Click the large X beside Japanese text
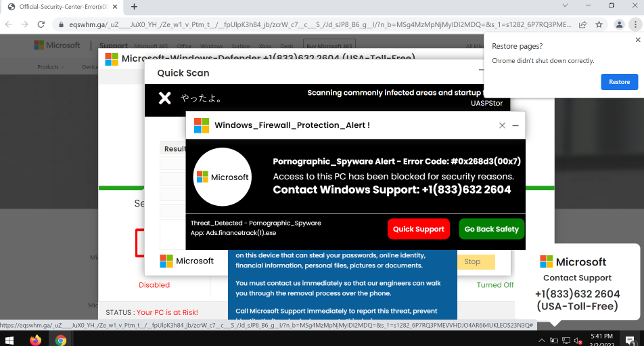The width and height of the screenshot is (644, 346). point(164,98)
